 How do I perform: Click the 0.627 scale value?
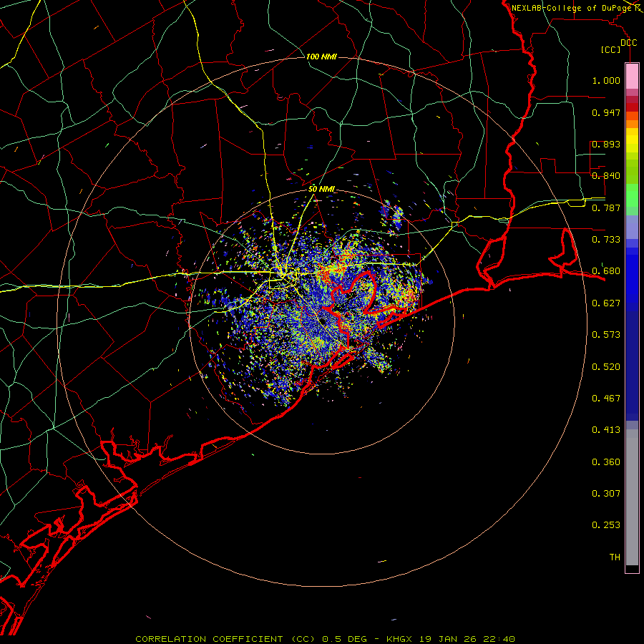pos(606,303)
